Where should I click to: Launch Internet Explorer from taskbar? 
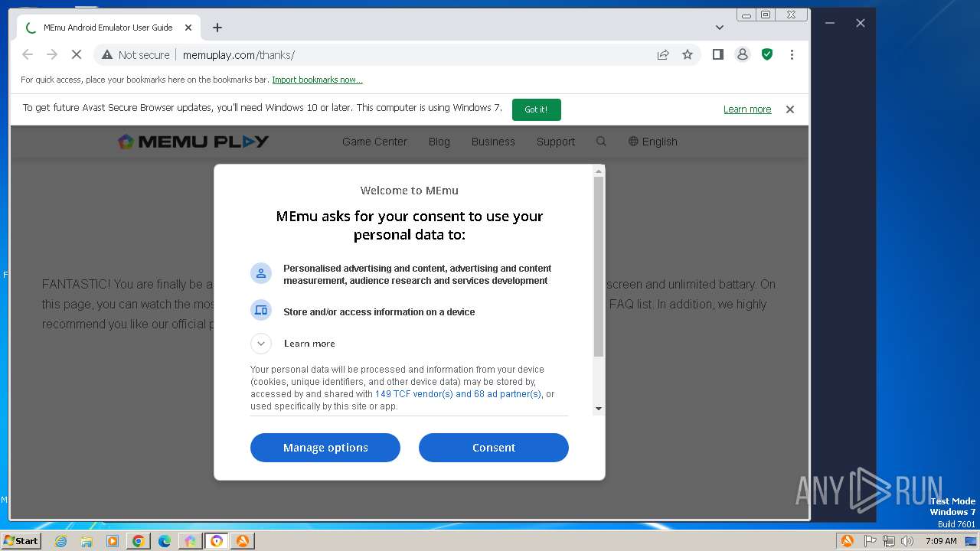point(60,541)
